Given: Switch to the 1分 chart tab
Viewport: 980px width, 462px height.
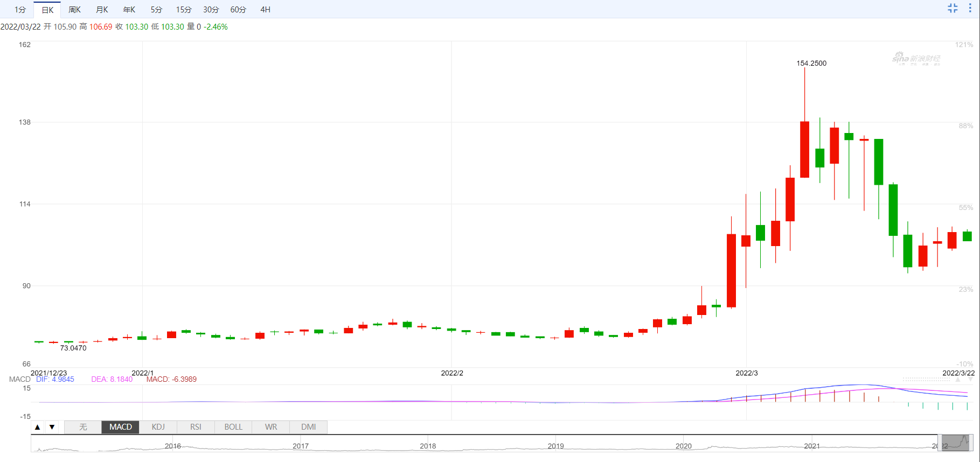Looking at the screenshot, I should pos(20,10).
